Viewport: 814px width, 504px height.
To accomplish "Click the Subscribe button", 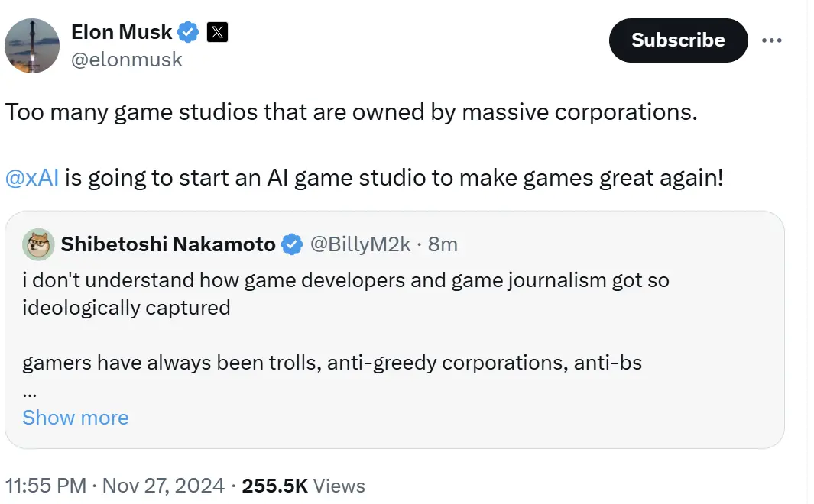I will [x=677, y=40].
